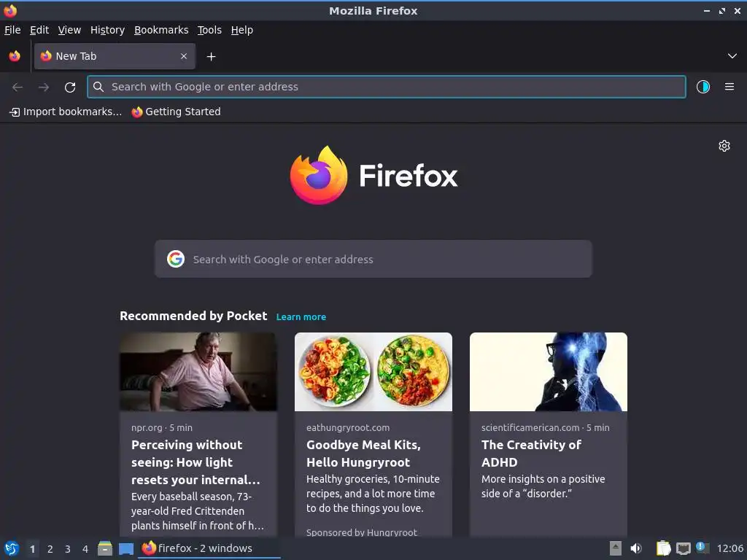Click the Firefox icon in window title bar
The width and height of the screenshot is (747, 560).
point(10,10)
